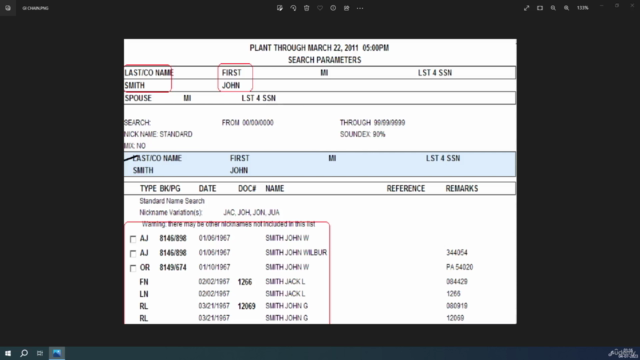Screen dimensions: 640x360
Task: Open taskbar Search
Action: click(24, 353)
